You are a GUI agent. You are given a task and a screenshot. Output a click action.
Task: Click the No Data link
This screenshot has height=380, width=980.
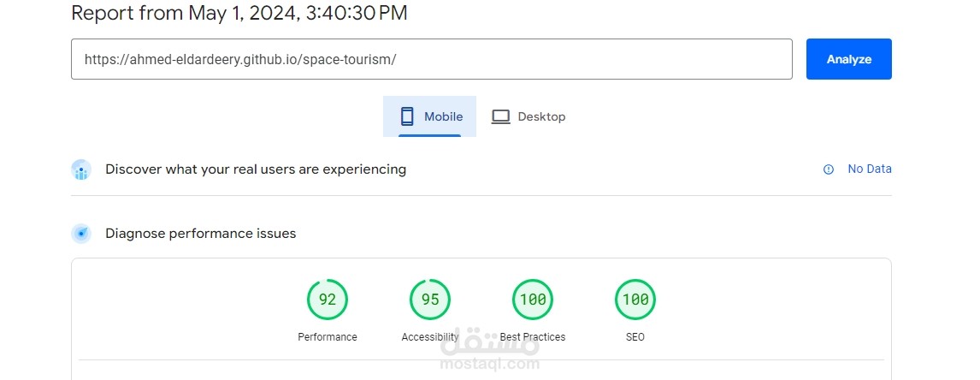869,169
